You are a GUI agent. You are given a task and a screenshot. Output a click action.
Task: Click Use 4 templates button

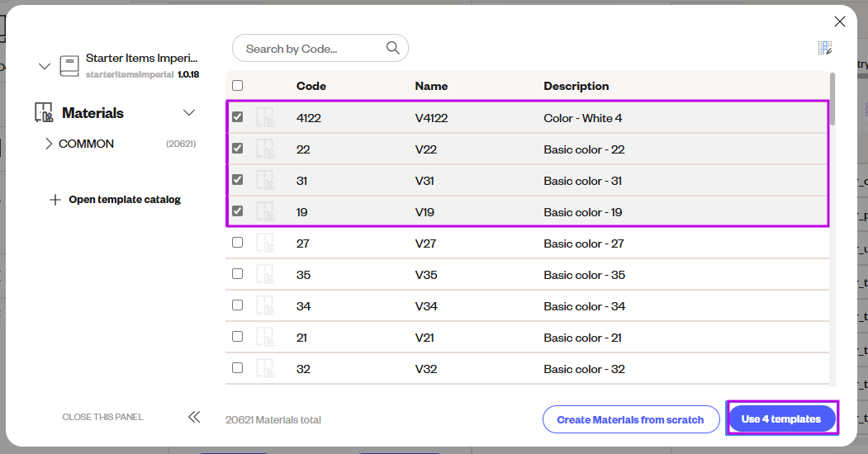[781, 419]
